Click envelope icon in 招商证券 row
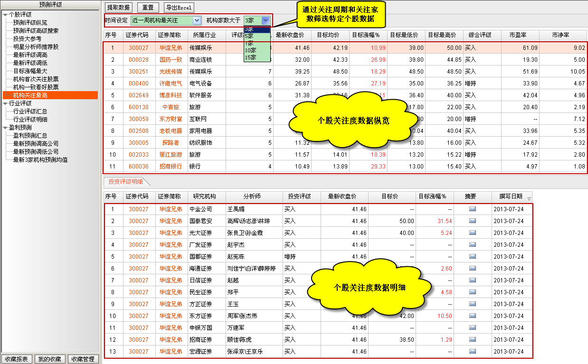Image resolution: width=588 pixels, height=364 pixels. (x=472, y=340)
